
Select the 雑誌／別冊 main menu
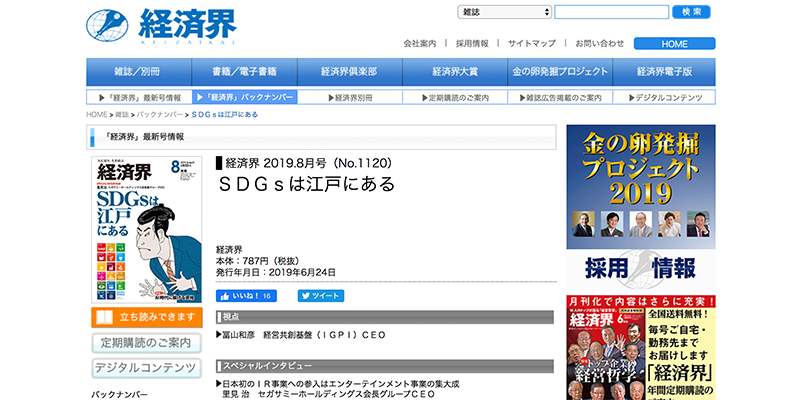[139, 72]
